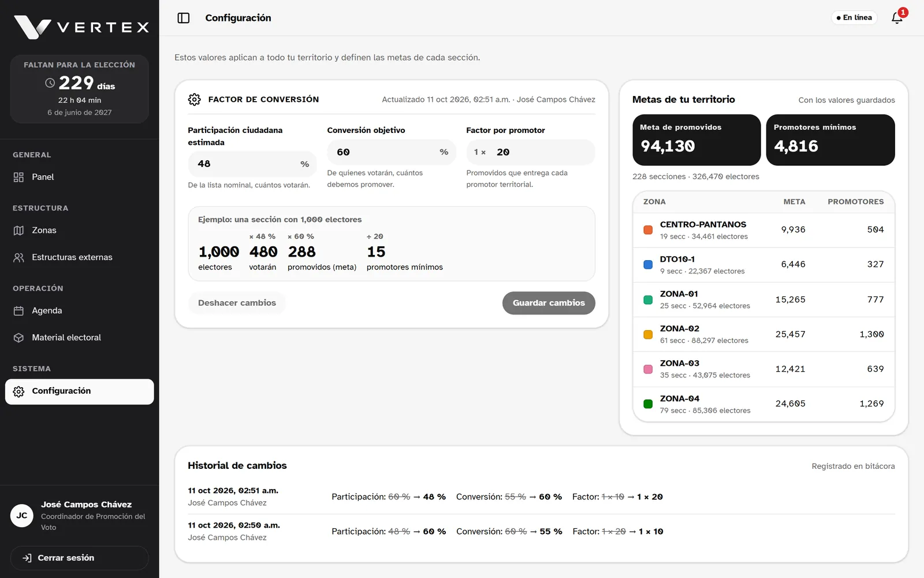
Task: Edit Conversión objetivo percentage field
Action: click(392, 152)
